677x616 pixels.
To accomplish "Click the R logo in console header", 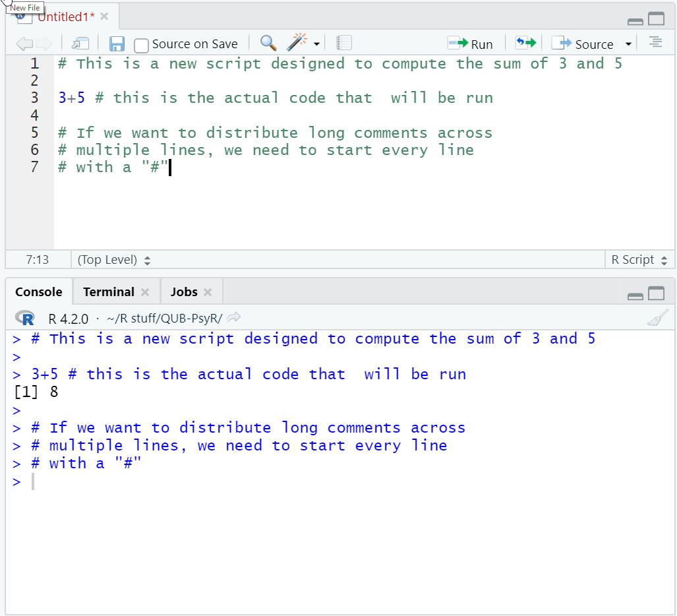I will pos(25,318).
